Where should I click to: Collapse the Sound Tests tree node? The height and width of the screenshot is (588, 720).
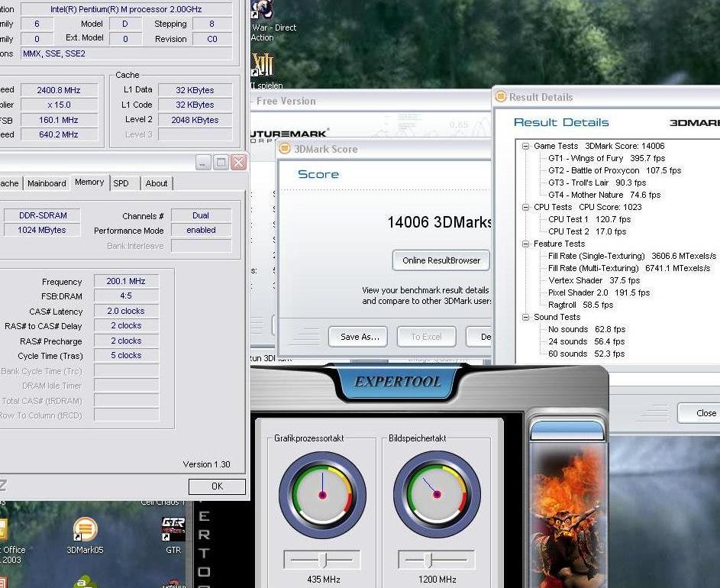525,317
